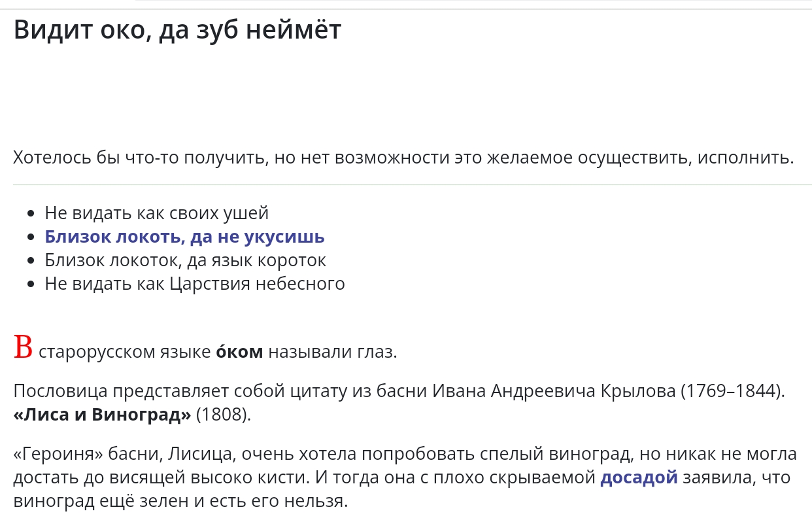Click the dates "(1769–1844)" in the text
The height and width of the screenshot is (520, 812).
(733, 391)
